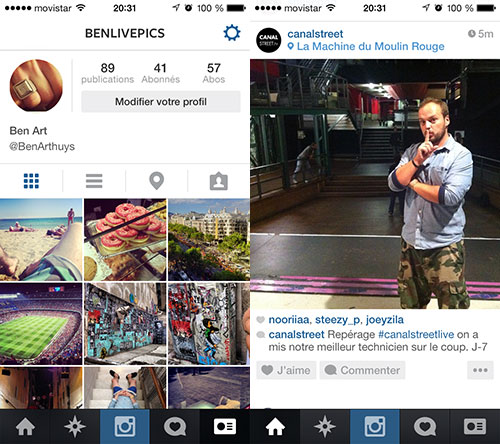This screenshot has height=444, width=500.
Task: Like the post with J'aime button
Action: click(286, 370)
